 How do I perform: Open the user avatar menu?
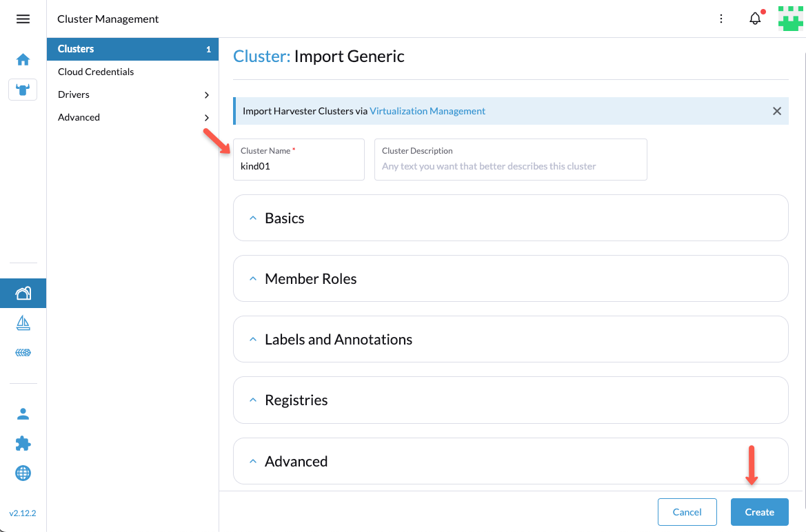790,19
